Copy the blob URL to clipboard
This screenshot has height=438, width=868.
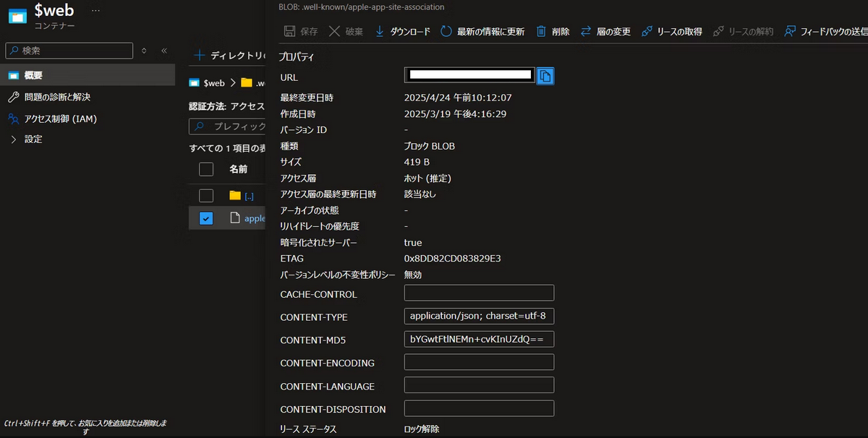[x=545, y=76]
